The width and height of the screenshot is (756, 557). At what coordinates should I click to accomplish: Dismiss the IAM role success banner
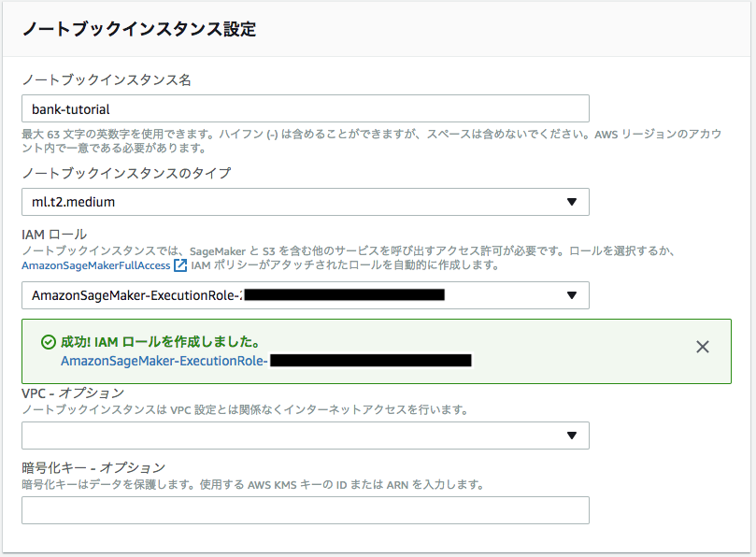tap(703, 347)
